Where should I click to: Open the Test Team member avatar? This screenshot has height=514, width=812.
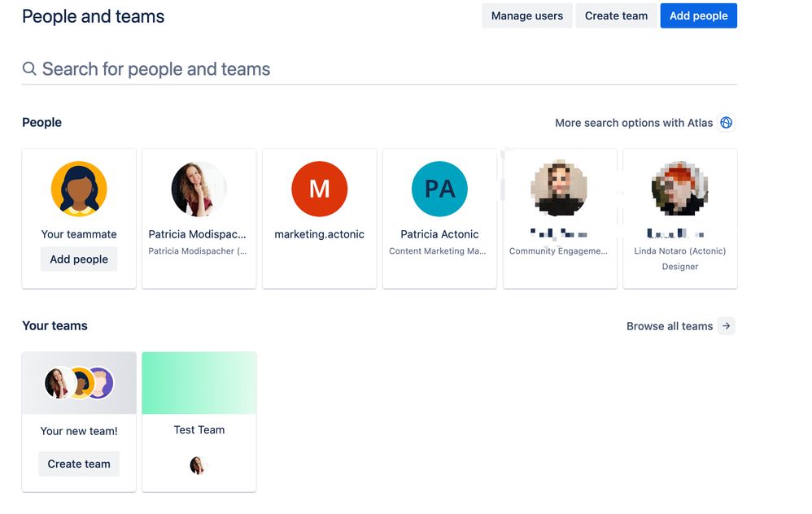click(x=199, y=466)
